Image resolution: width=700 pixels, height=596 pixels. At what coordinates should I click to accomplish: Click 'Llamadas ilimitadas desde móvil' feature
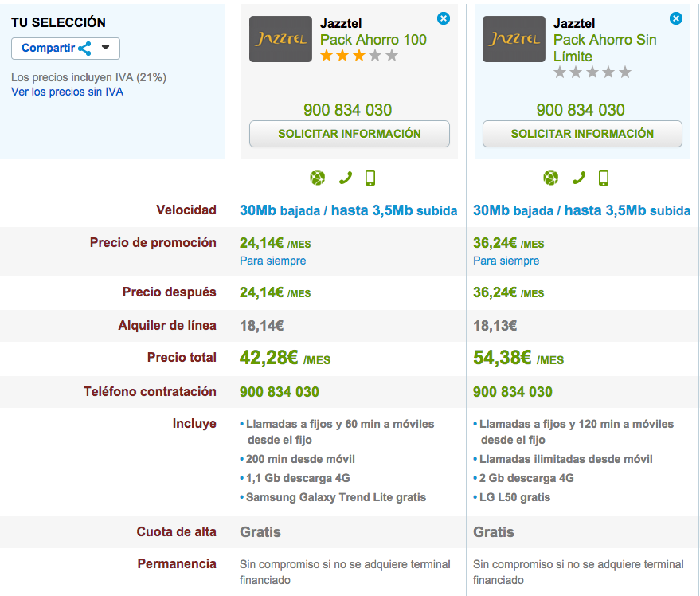[566, 459]
